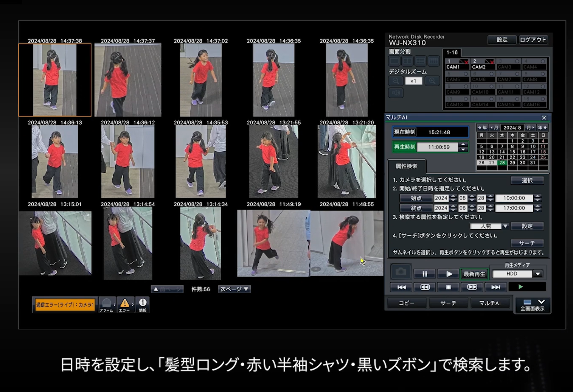Skip to previous record button
Viewport: 573px width, 392px height.
coord(402,287)
